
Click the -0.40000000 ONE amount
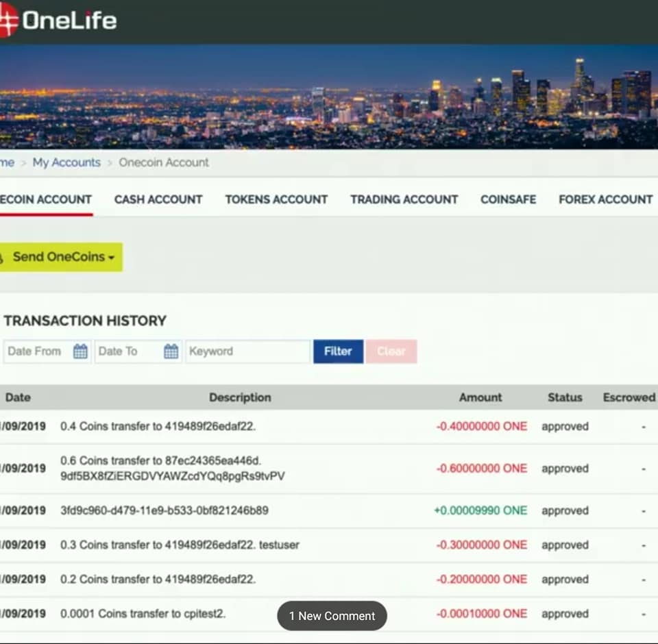(x=481, y=426)
